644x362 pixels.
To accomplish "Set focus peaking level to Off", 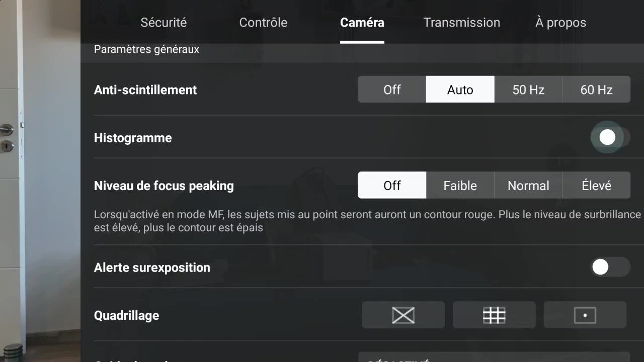I will click(392, 185).
